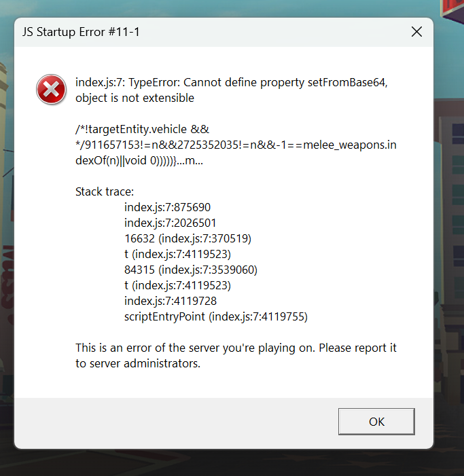Select stack entry 'index.js:7:875690'

click(x=172, y=207)
